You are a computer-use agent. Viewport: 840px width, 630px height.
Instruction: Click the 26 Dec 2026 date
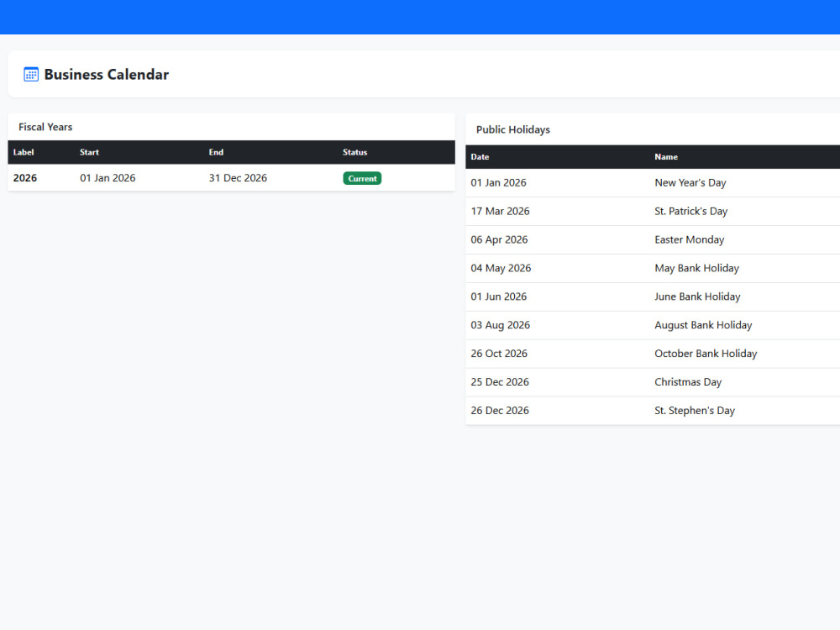point(499,410)
